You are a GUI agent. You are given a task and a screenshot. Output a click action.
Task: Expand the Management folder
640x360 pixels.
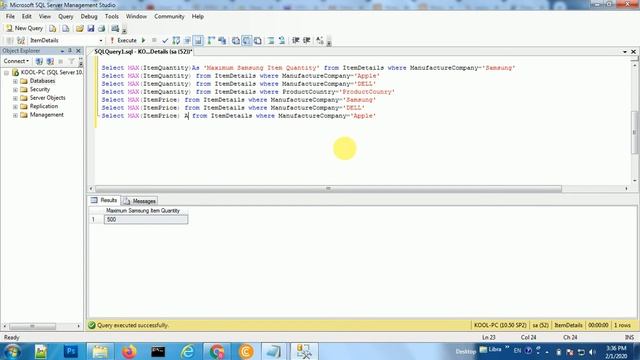[x=15, y=115]
